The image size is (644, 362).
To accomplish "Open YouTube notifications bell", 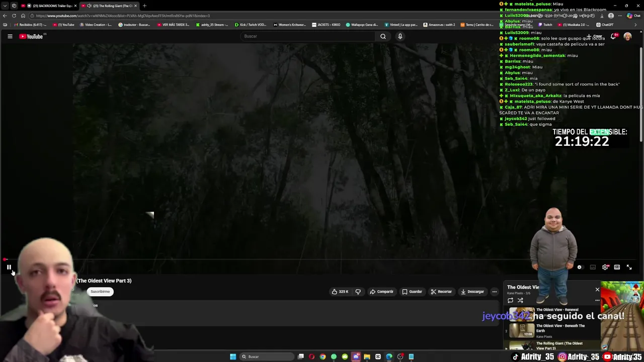I will 613,36.
